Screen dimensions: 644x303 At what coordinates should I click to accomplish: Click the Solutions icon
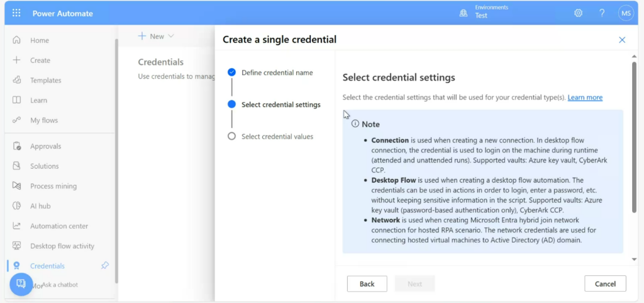pyautogui.click(x=16, y=166)
